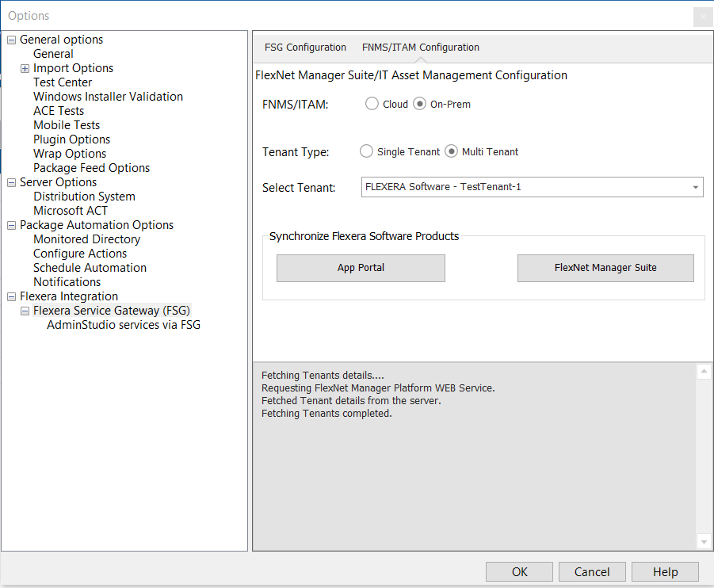Screen dimensions: 714x588
Task: Choose Multi Tenant tenant type
Action: [451, 151]
